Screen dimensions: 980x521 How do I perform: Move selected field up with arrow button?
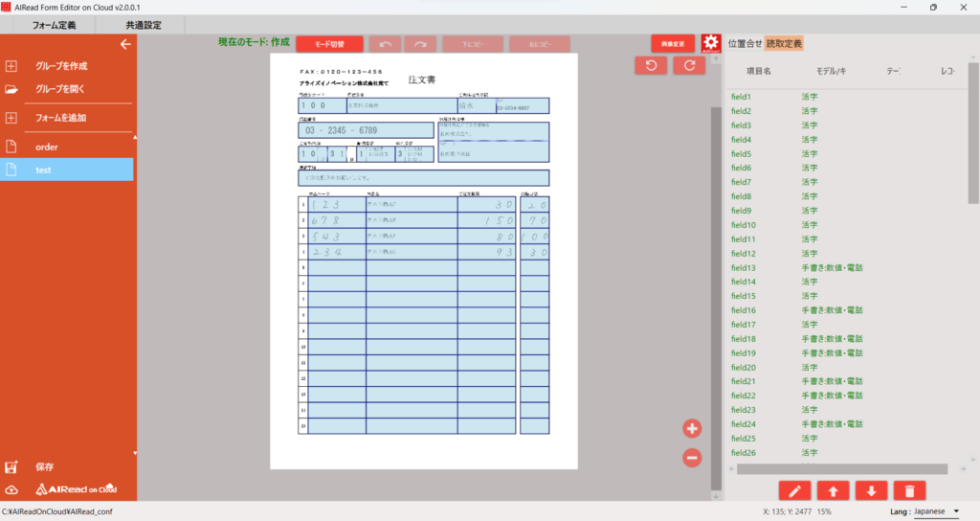(833, 491)
